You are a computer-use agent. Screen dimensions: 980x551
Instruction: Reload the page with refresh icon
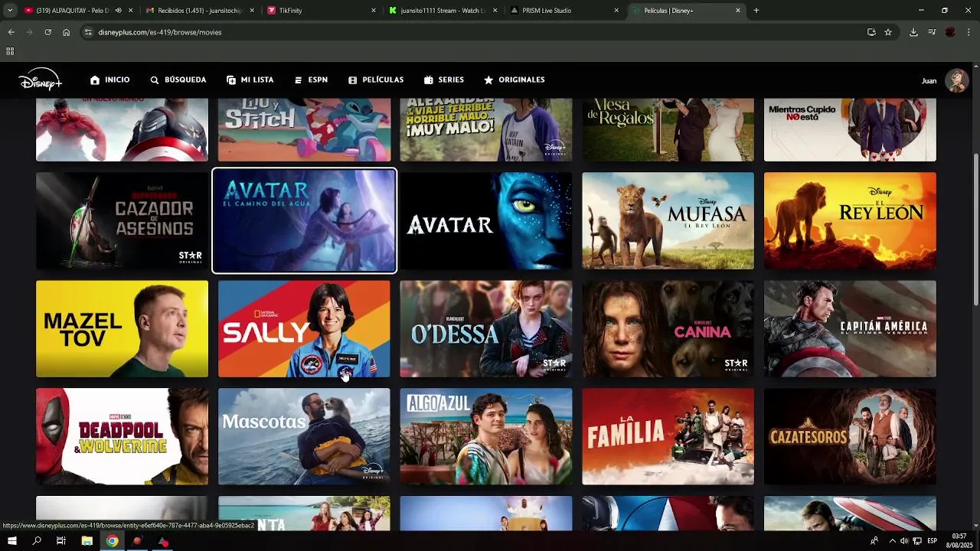[47, 32]
